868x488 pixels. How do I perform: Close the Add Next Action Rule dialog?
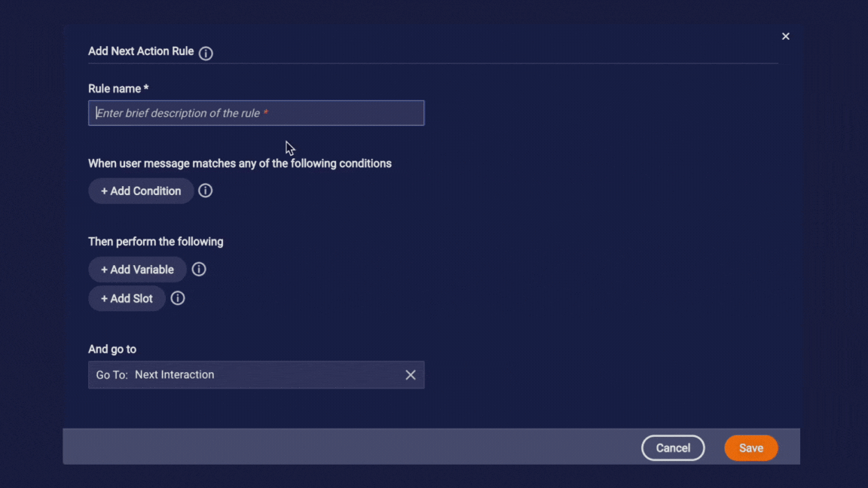click(786, 36)
